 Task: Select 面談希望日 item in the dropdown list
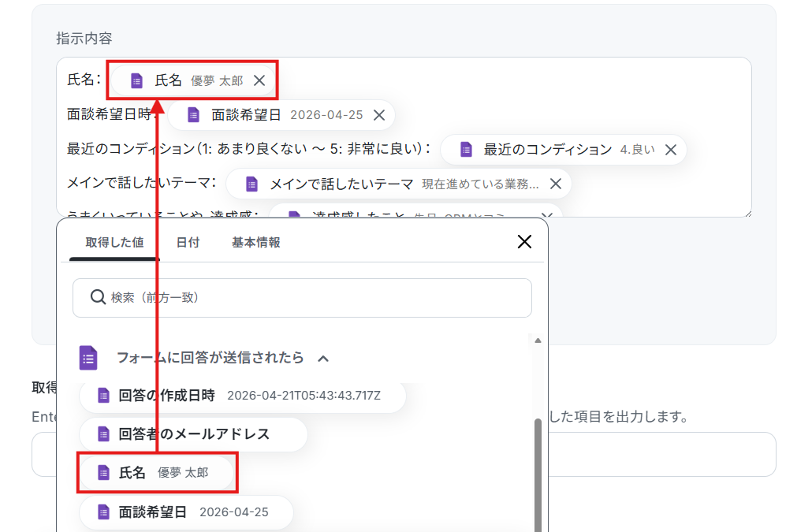tap(186, 512)
